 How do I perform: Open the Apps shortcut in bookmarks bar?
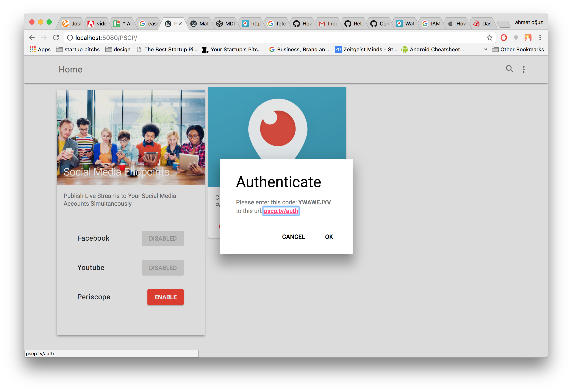click(40, 50)
